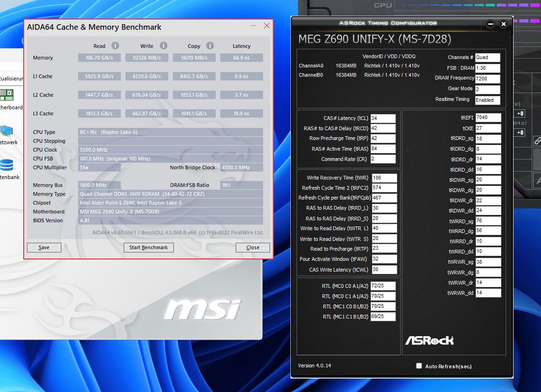Click the Close button in AIDA64

(252, 247)
